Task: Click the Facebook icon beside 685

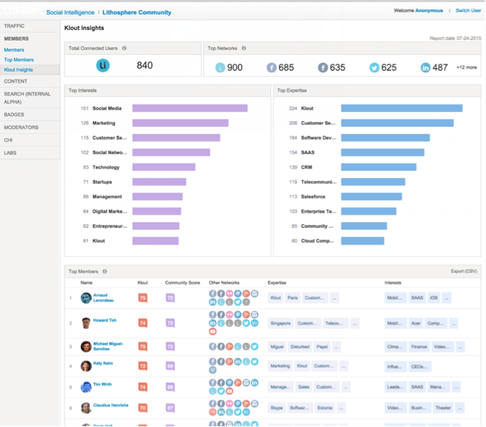Action: [271, 68]
